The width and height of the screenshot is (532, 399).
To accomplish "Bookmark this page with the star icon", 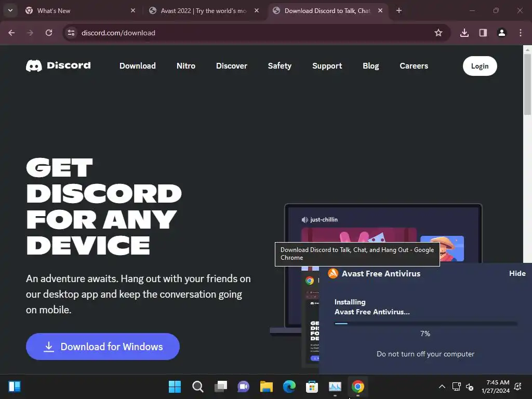I will 438,33.
